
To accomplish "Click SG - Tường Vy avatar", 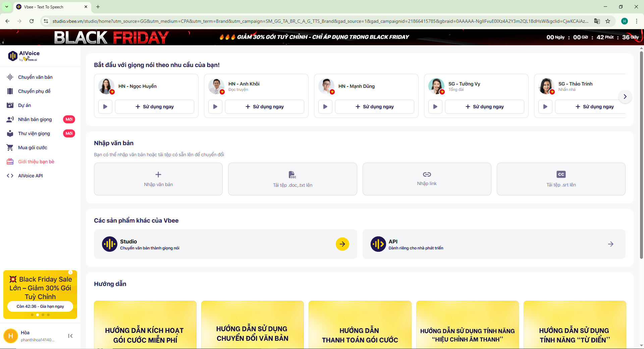I will tap(436, 86).
